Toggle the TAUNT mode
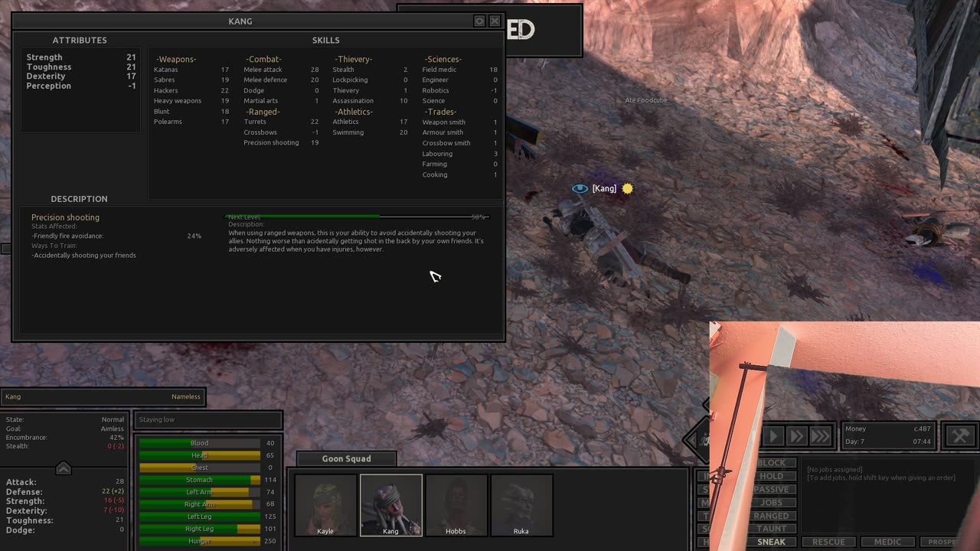Viewport: 980px width, 551px height. tap(771, 528)
